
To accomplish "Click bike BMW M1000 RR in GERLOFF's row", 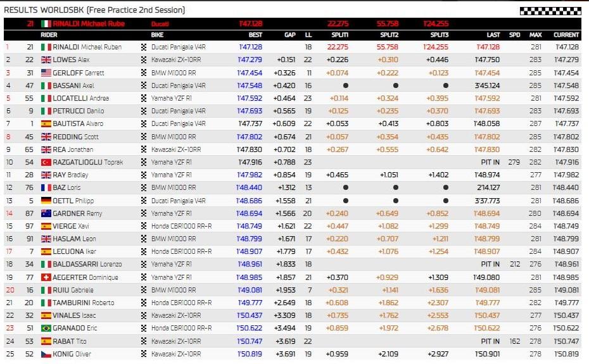I will (x=174, y=73).
